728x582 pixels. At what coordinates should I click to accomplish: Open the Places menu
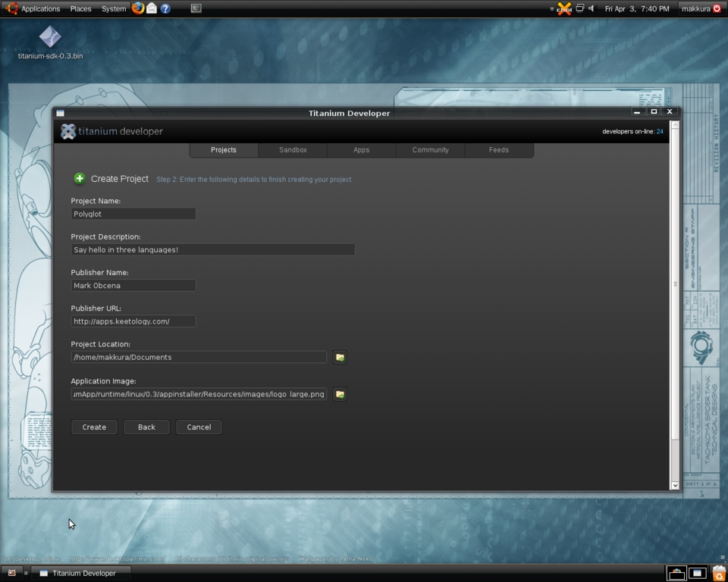click(x=80, y=8)
